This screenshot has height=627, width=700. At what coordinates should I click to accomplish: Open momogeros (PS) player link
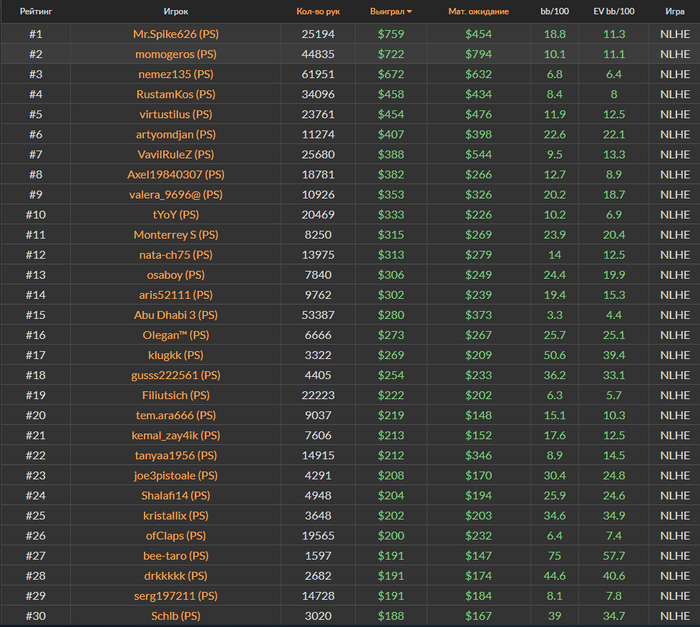pyautogui.click(x=176, y=54)
